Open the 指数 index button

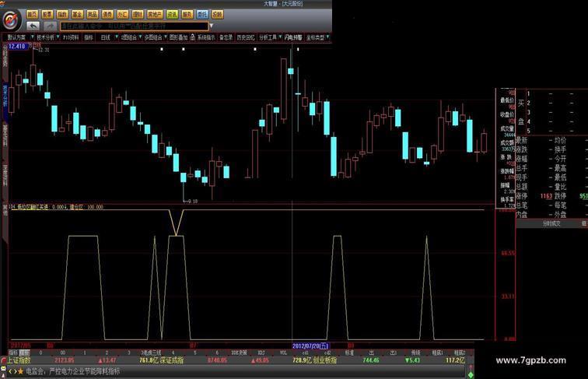click(62, 15)
